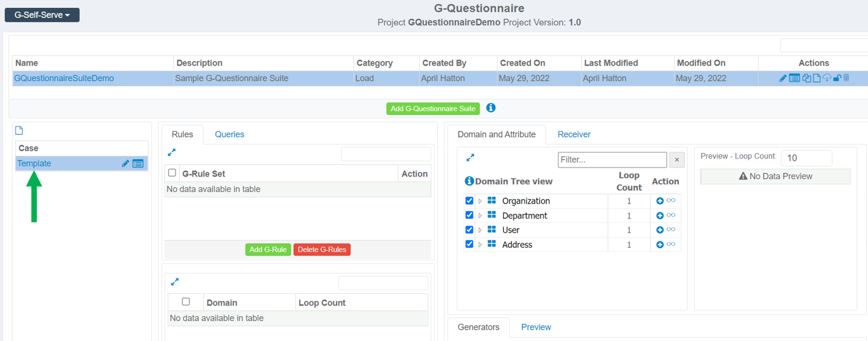This screenshot has width=868, height=341.
Task: Click the link icon in the Address row
Action: (671, 244)
